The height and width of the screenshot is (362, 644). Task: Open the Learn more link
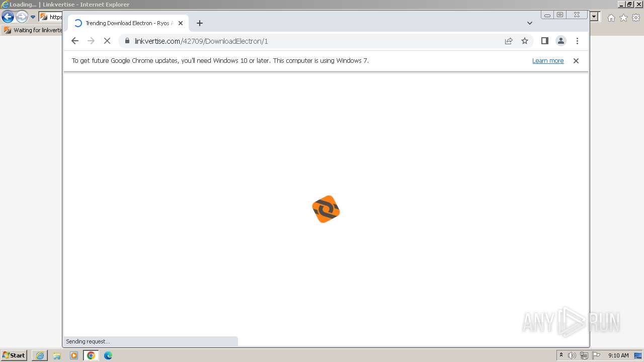(548, 61)
